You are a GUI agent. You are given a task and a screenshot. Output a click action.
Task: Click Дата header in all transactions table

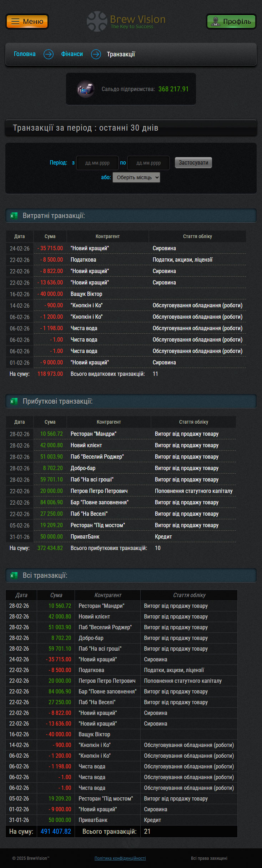tap(21, 595)
